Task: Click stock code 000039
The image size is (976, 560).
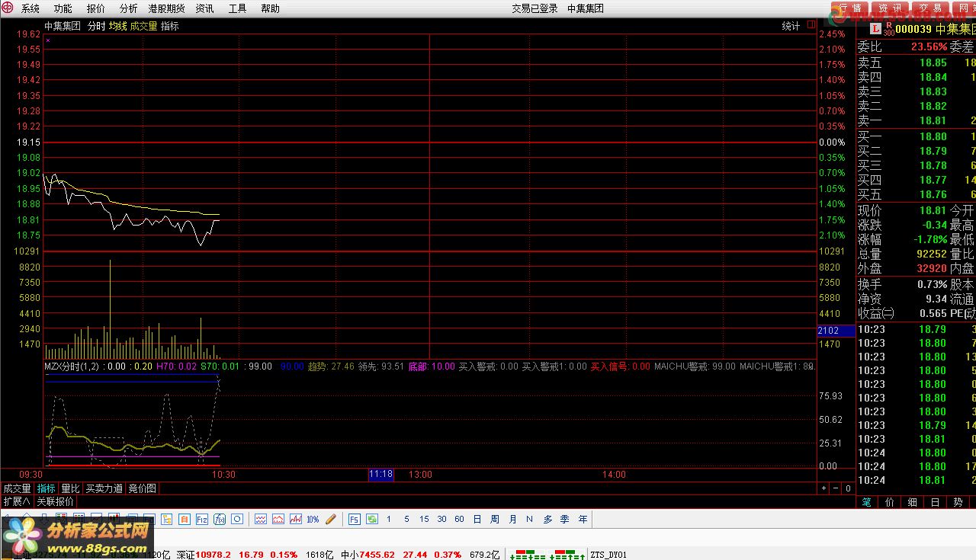Action: pos(913,30)
